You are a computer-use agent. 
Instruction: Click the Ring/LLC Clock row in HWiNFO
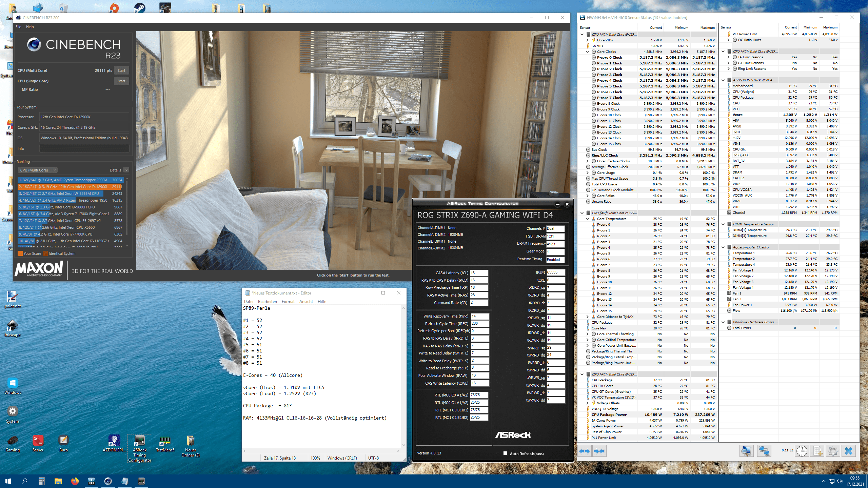tap(648, 156)
